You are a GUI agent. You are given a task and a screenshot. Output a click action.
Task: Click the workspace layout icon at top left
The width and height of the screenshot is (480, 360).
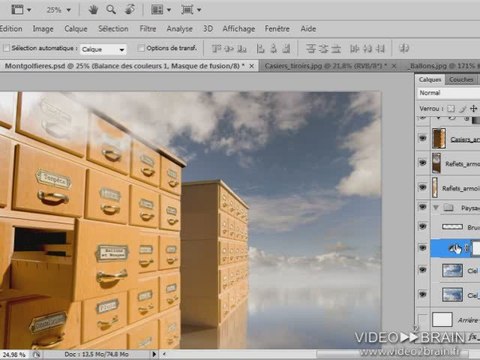[x=17, y=10]
